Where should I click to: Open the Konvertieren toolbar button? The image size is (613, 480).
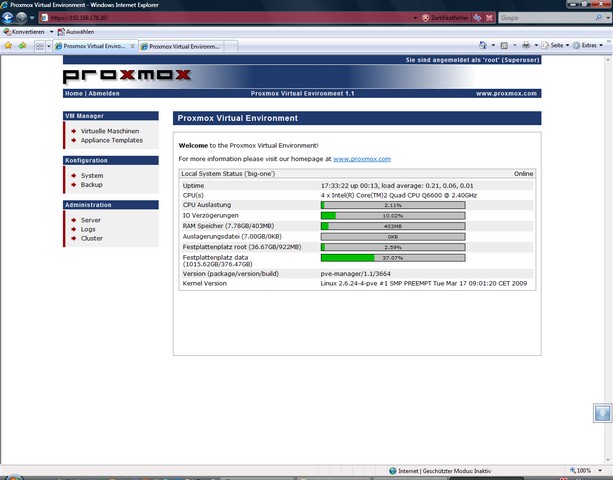tap(24, 32)
